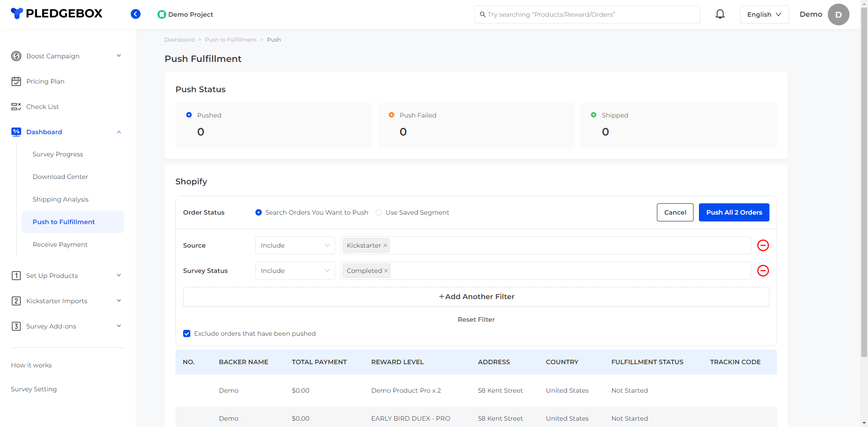Open How it works link

click(x=31, y=365)
